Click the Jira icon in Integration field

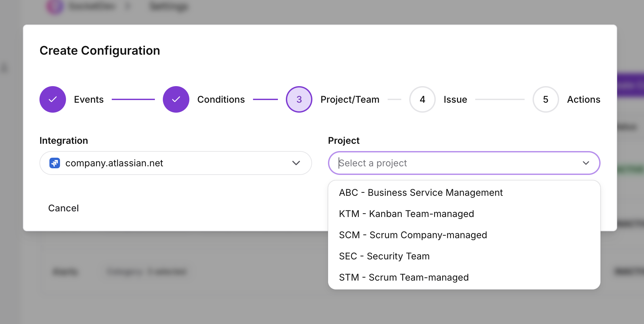pyautogui.click(x=55, y=163)
